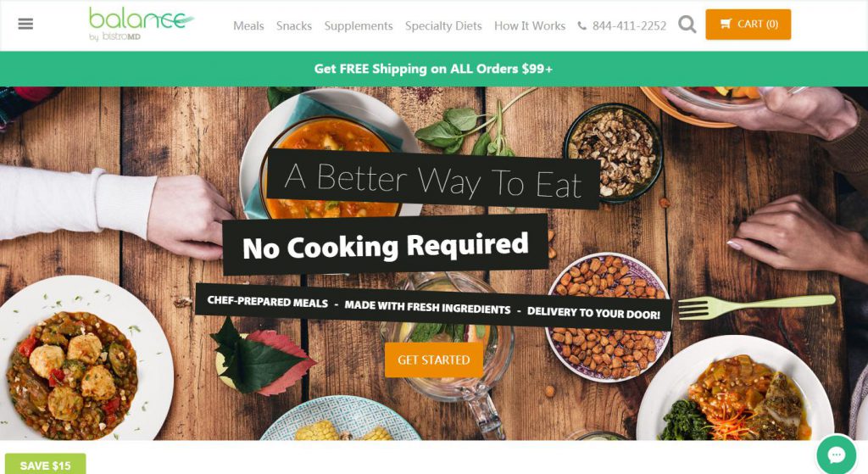Open the How It Works page
868x474 pixels.
click(x=530, y=26)
